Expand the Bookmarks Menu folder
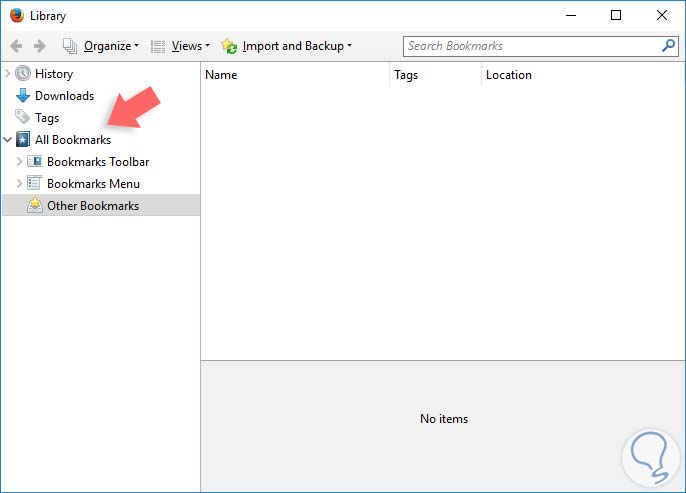Screen dimensions: 686x493 tap(19, 183)
